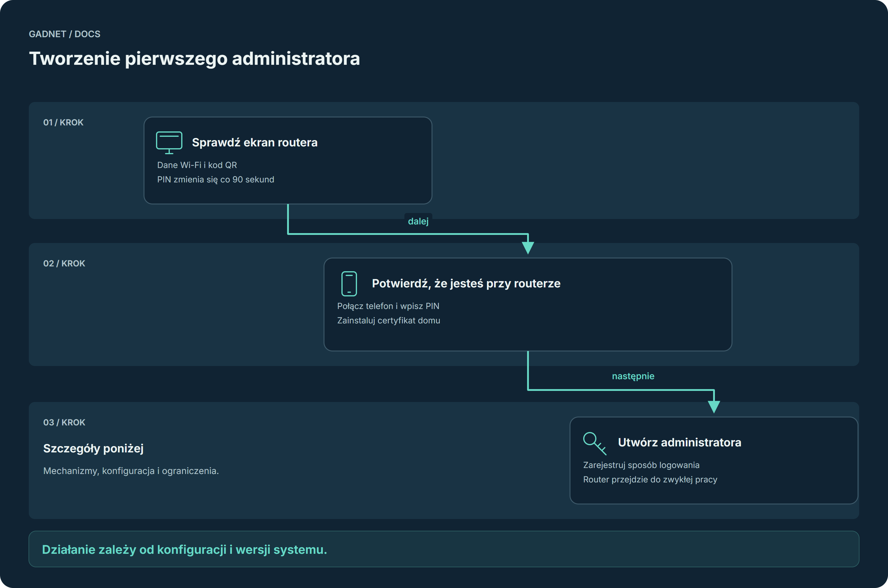Screen dimensions: 888x588
Task: Click the Działanie zależy od konfiguracji notice
Action: (444, 549)
